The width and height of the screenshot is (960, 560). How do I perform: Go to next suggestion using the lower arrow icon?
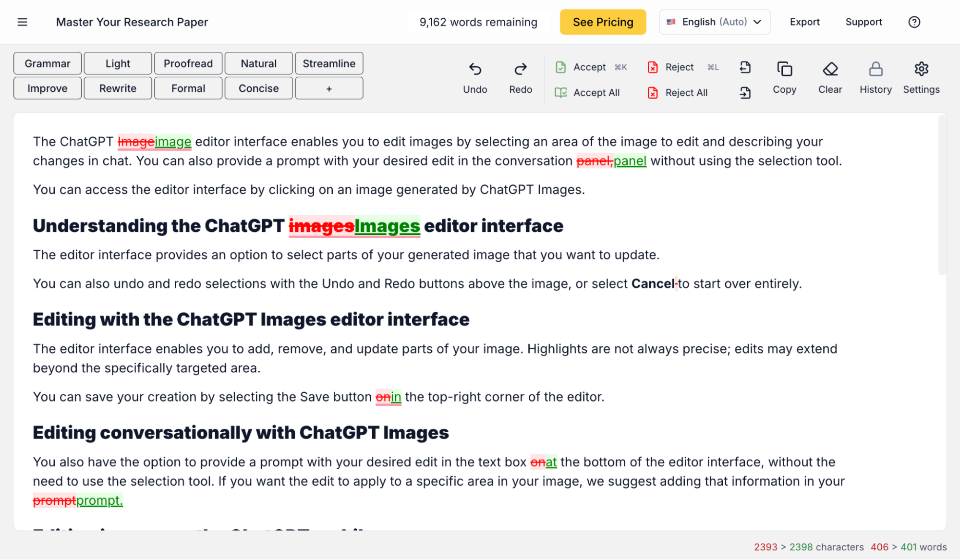point(745,93)
